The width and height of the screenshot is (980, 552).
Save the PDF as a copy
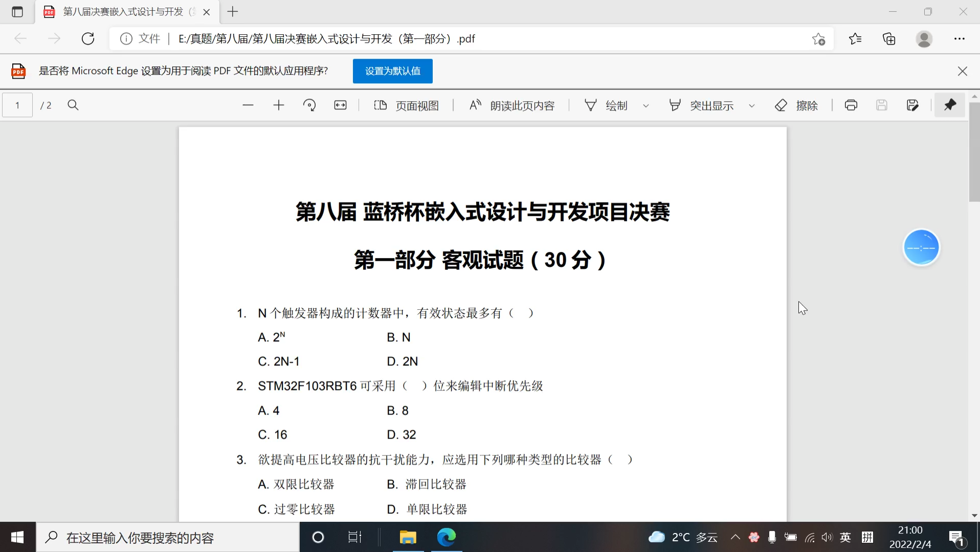pos(912,105)
